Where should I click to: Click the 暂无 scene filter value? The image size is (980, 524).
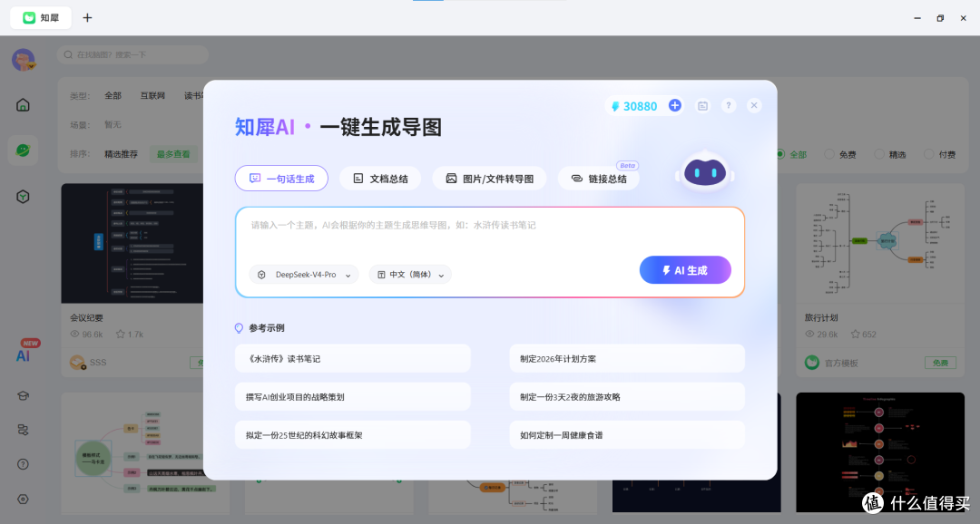pyautogui.click(x=113, y=125)
